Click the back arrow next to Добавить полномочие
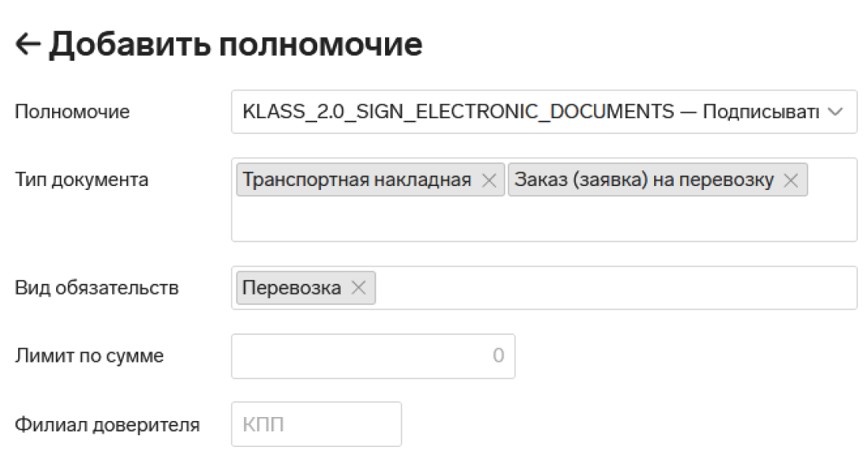The height and width of the screenshot is (473, 868). [x=28, y=46]
